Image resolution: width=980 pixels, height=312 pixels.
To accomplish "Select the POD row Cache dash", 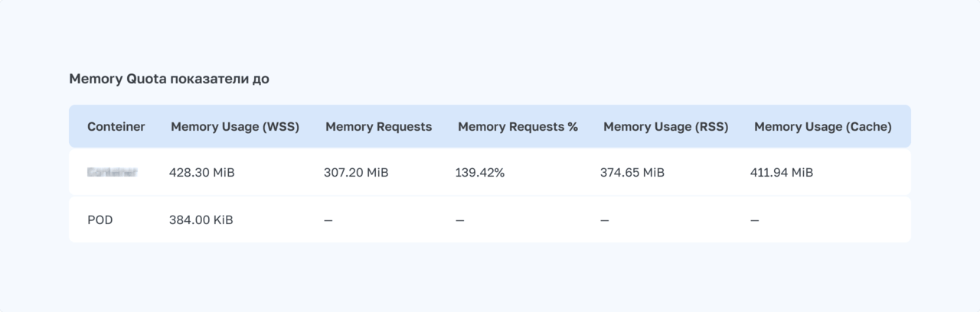I will tap(755, 220).
